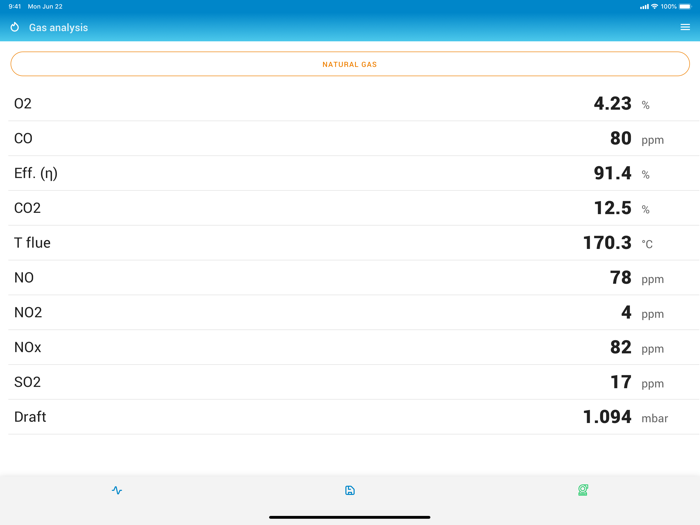This screenshot has height=525, width=700.
Task: Select the NOx value 82
Action: [x=621, y=347]
